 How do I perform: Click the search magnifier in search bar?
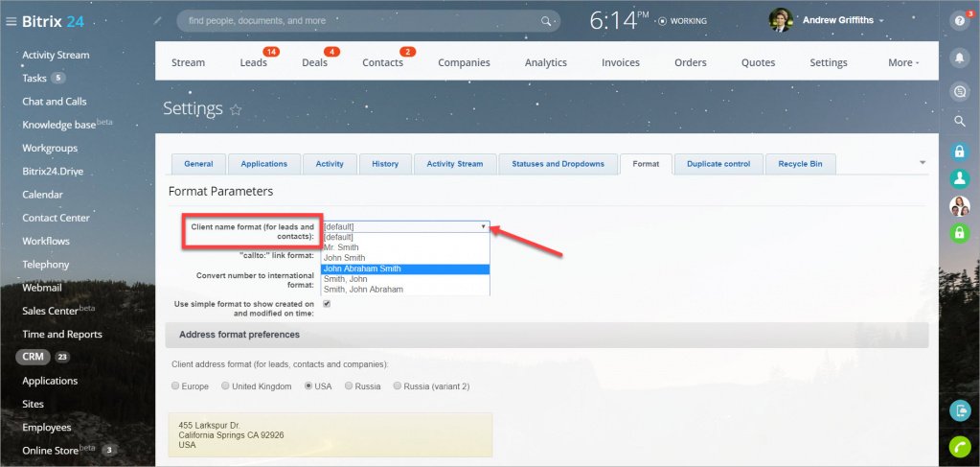click(546, 21)
